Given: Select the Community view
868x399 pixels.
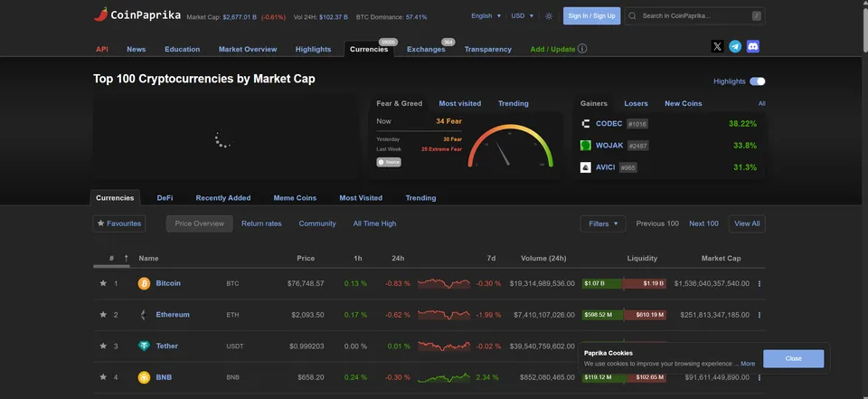Looking at the screenshot, I should [317, 223].
